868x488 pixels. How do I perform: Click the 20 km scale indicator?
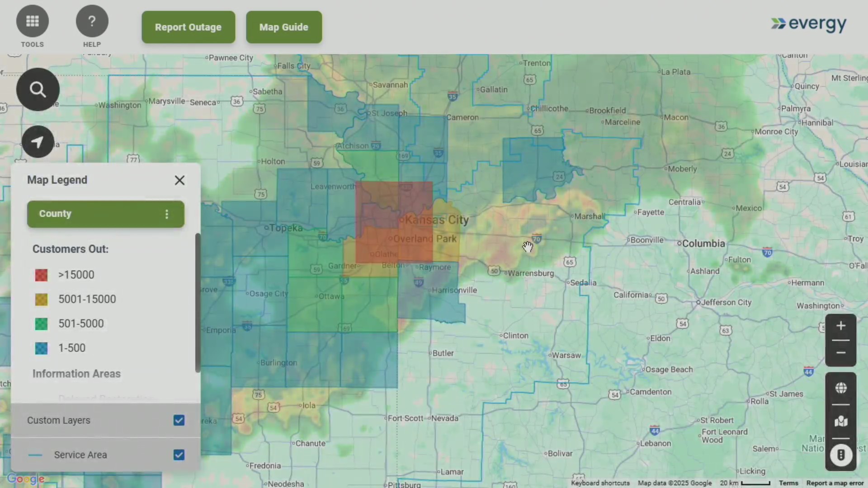[x=745, y=483]
